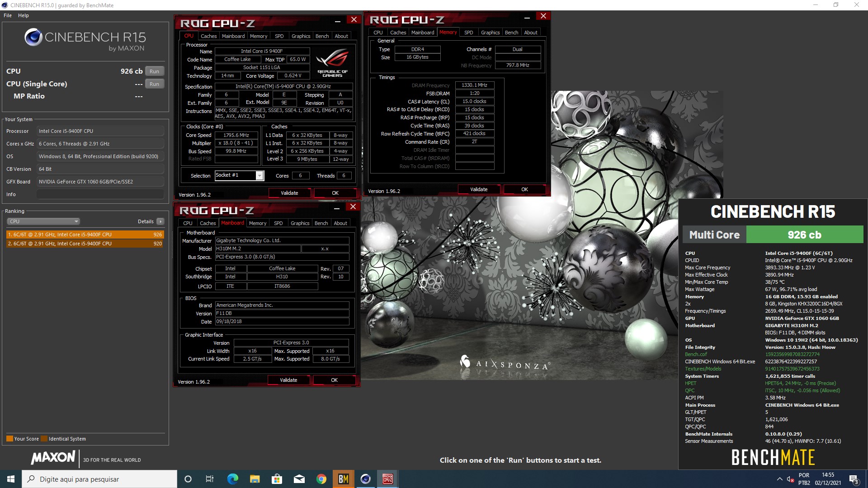This screenshot has width=868, height=488.
Task: Select the second ranking entry scoring 920
Action: pyautogui.click(x=85, y=244)
